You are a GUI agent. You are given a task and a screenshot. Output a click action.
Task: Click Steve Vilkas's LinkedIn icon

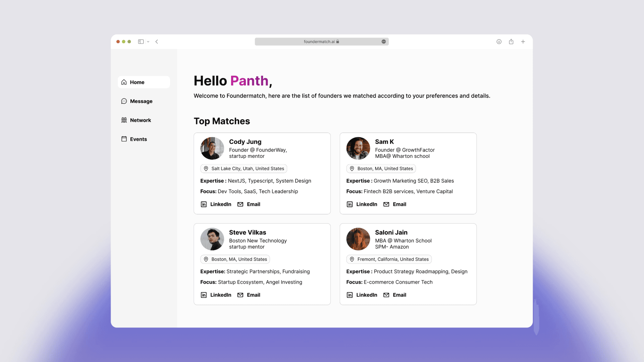204,295
